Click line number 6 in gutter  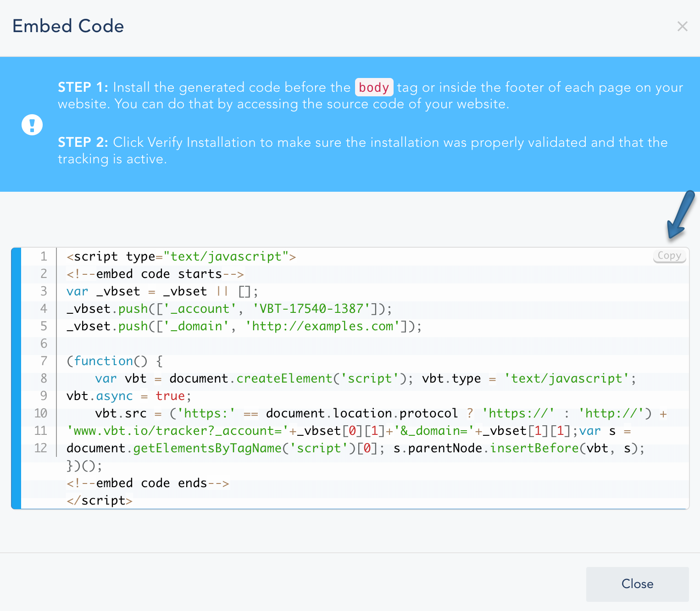coord(44,344)
